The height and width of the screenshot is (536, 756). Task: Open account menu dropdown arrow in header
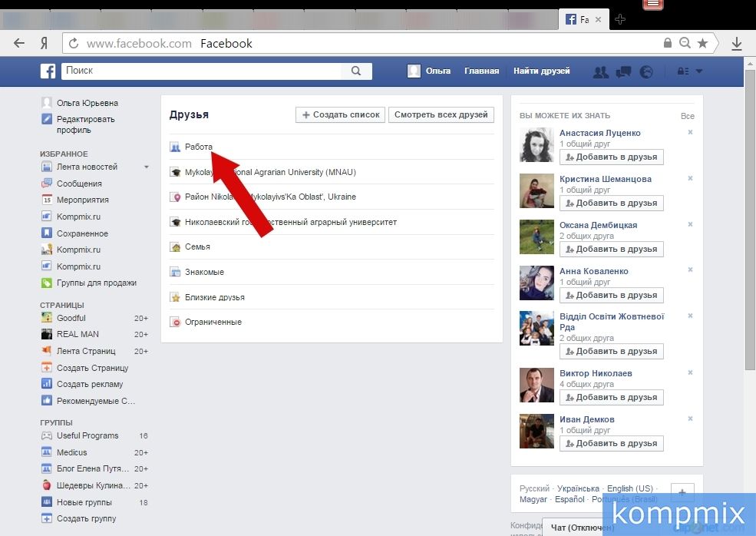[699, 71]
